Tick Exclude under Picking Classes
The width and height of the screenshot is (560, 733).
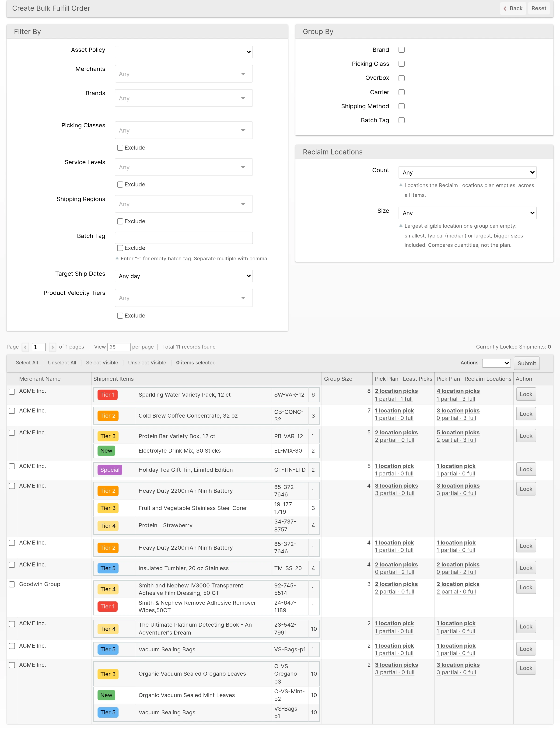(x=120, y=148)
